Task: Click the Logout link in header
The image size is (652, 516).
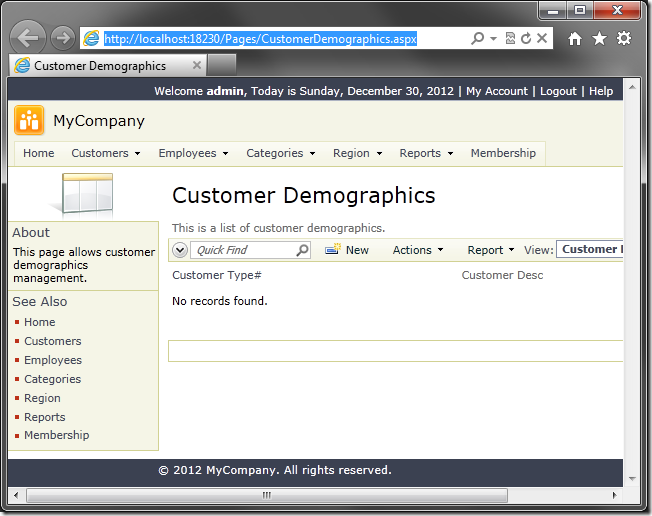Action: (558, 91)
